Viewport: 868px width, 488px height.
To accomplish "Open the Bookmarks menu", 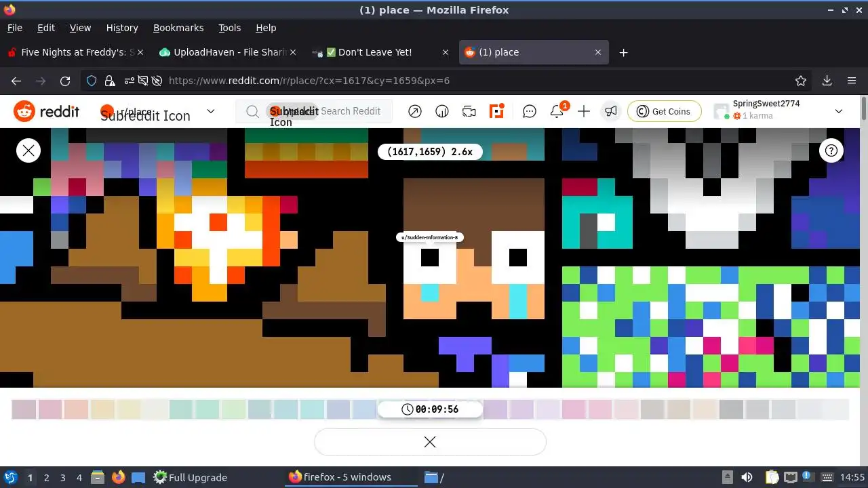I will [x=178, y=28].
